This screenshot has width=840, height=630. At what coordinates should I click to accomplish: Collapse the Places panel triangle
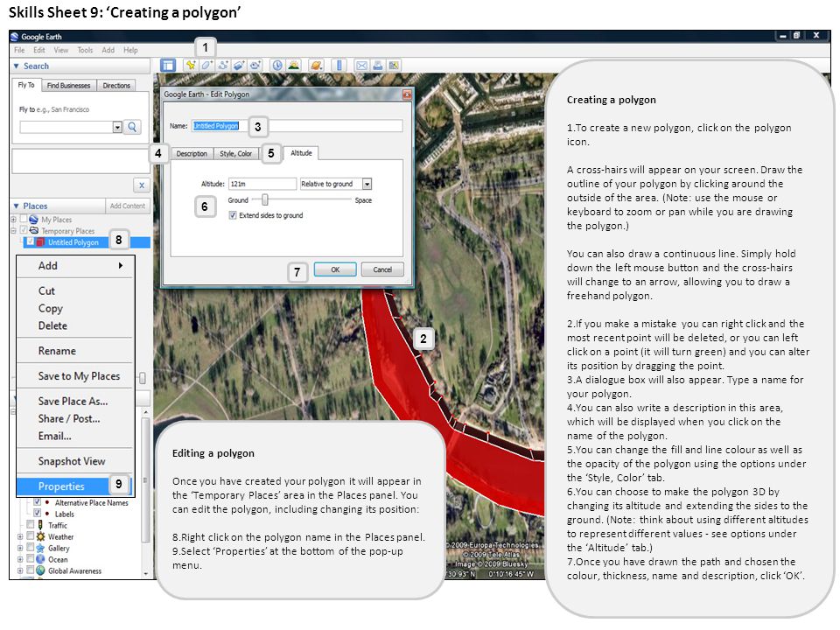tap(16, 206)
